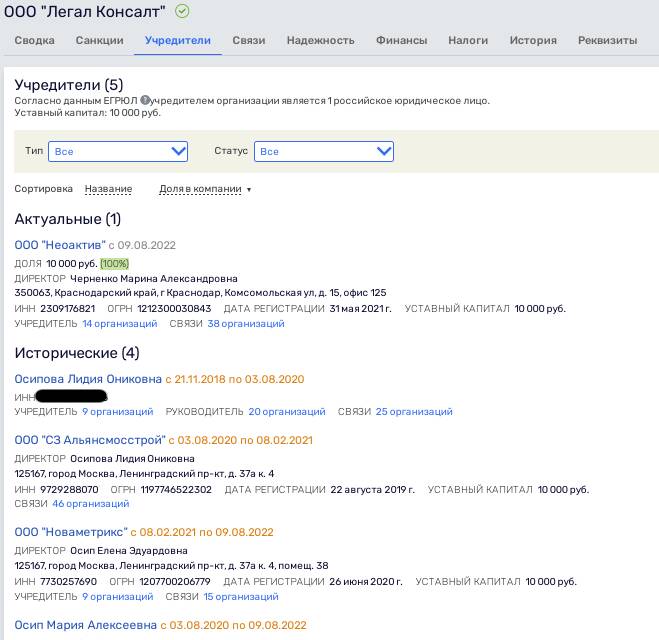Open ООО "СЗ Альянсмосстрой" link
The image size is (659, 640).
pos(90,440)
